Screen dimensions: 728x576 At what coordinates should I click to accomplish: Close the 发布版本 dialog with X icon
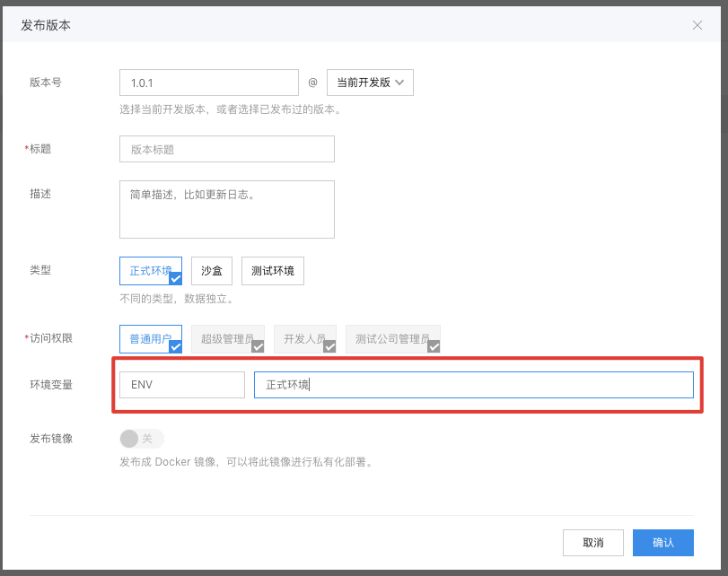[x=697, y=25]
